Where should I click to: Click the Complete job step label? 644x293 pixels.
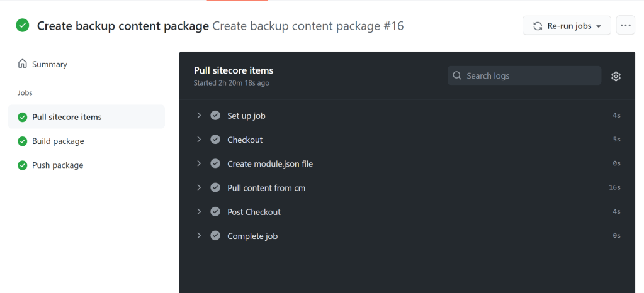point(252,236)
